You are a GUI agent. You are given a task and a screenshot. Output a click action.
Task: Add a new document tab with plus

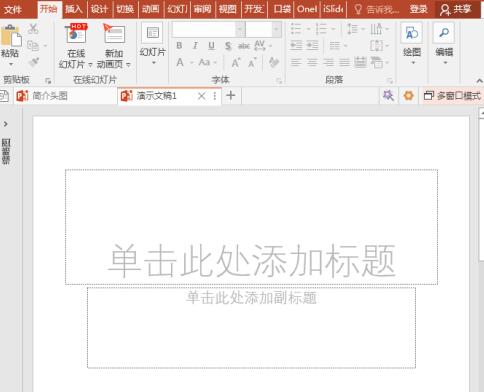(231, 96)
